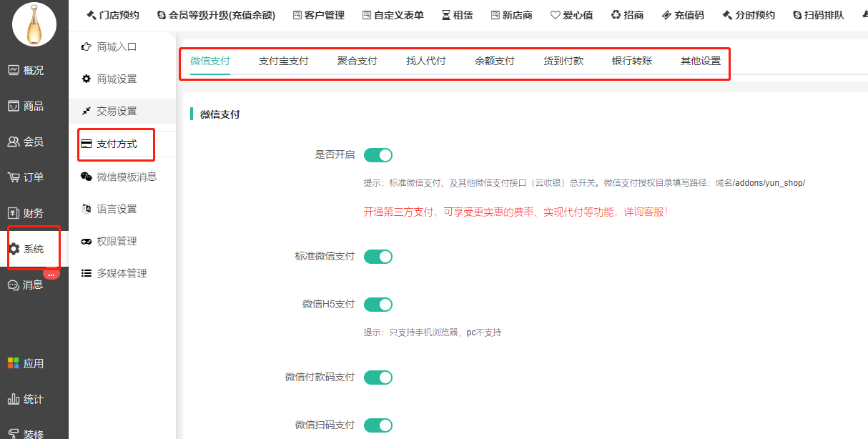
Task: Turn off the 是否开启 switch
Action: 378,155
